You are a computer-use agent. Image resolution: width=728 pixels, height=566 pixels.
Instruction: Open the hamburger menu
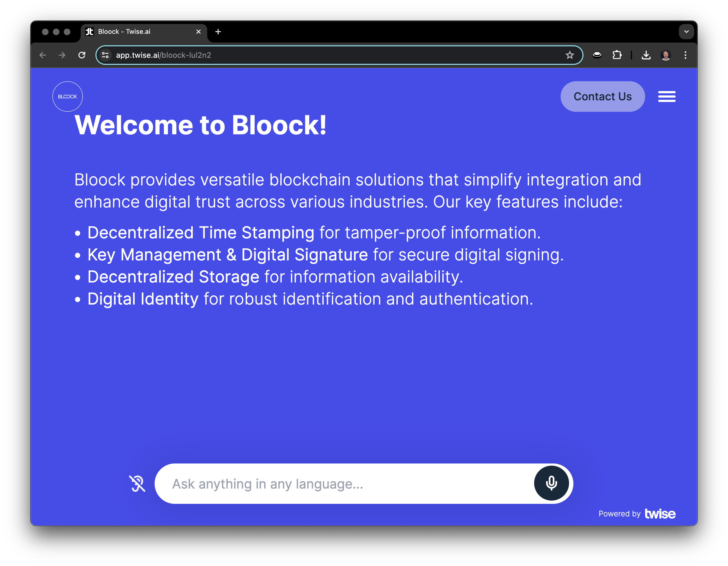(x=667, y=97)
